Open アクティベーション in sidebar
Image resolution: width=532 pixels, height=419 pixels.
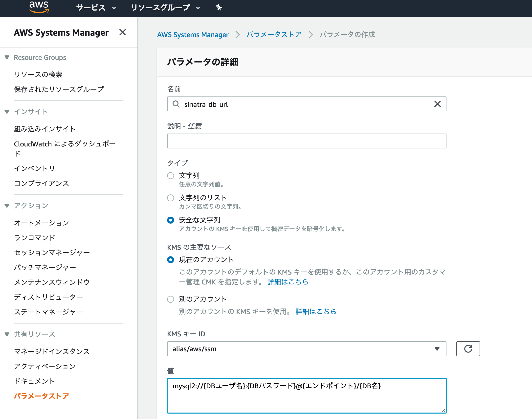(45, 366)
